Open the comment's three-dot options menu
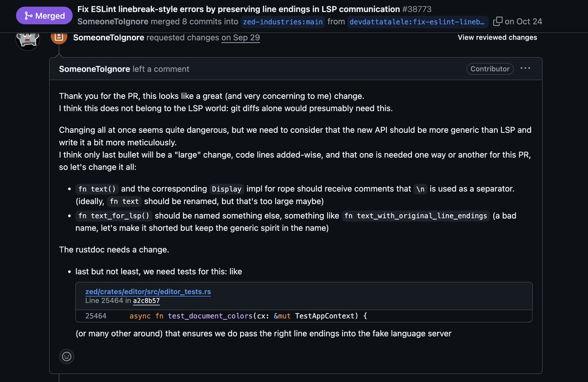This screenshot has width=588, height=382. coord(525,68)
